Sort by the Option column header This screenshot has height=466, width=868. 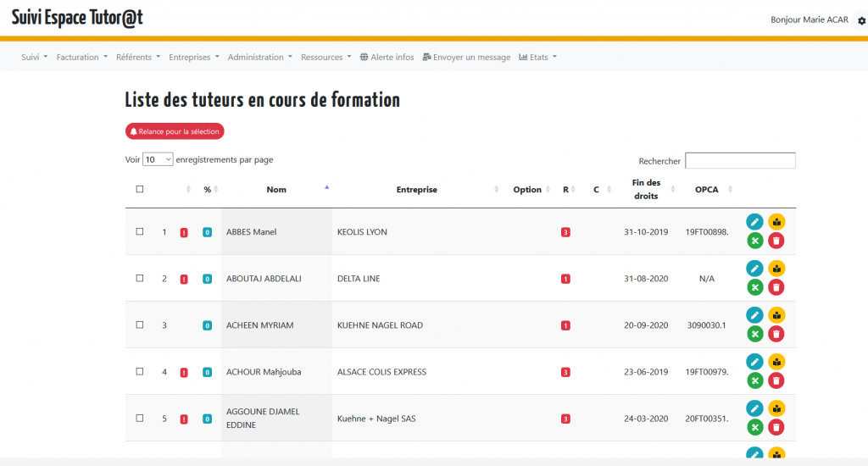click(x=527, y=189)
